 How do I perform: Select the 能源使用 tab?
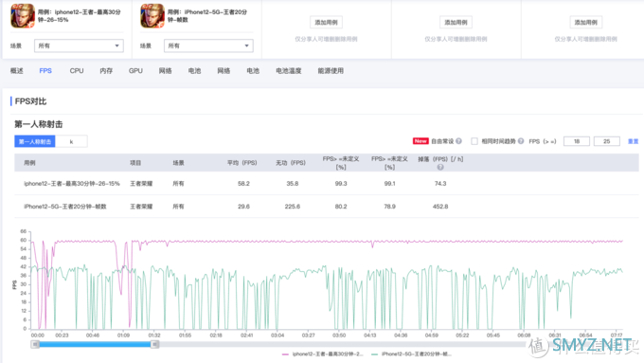click(x=331, y=71)
